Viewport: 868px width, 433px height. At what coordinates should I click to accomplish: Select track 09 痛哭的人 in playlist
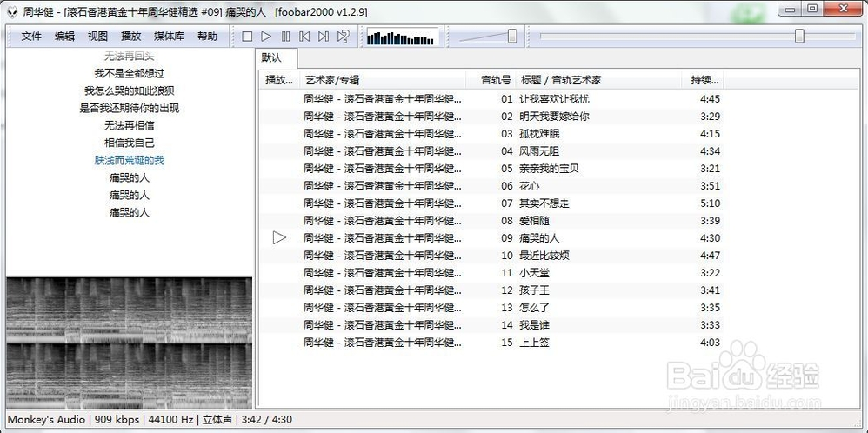point(491,238)
